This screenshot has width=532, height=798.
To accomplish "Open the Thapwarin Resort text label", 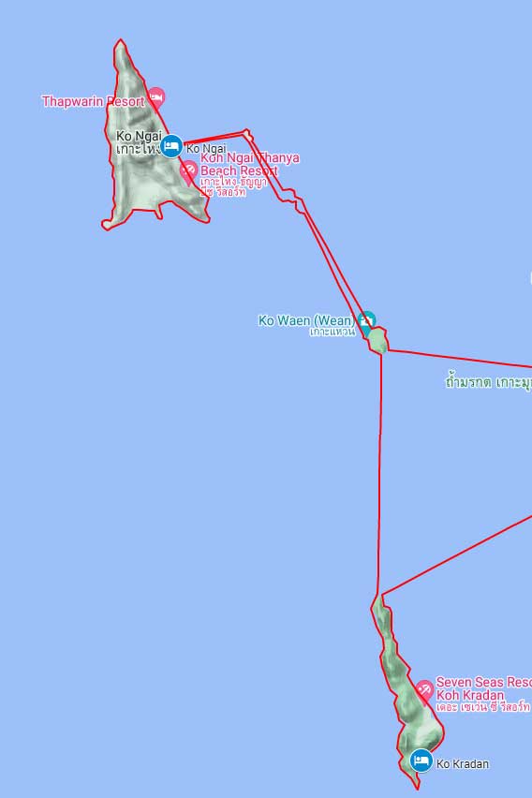I will (93, 101).
